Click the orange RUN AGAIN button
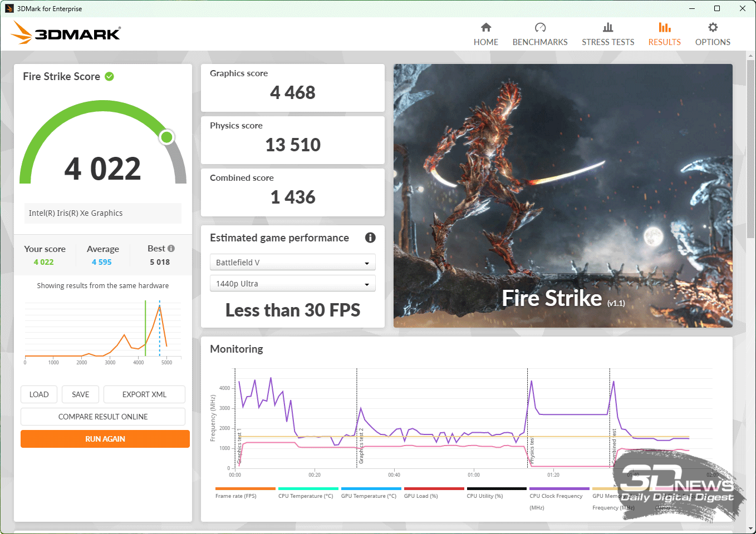Image resolution: width=756 pixels, height=534 pixels. (x=105, y=439)
